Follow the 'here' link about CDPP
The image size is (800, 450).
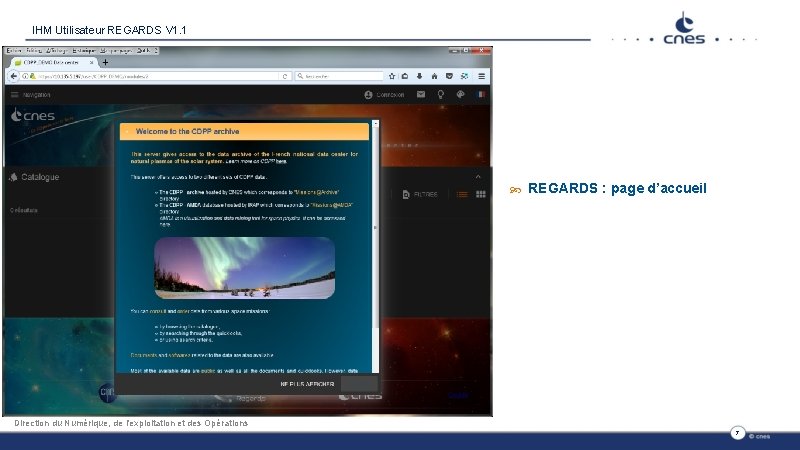click(x=282, y=161)
